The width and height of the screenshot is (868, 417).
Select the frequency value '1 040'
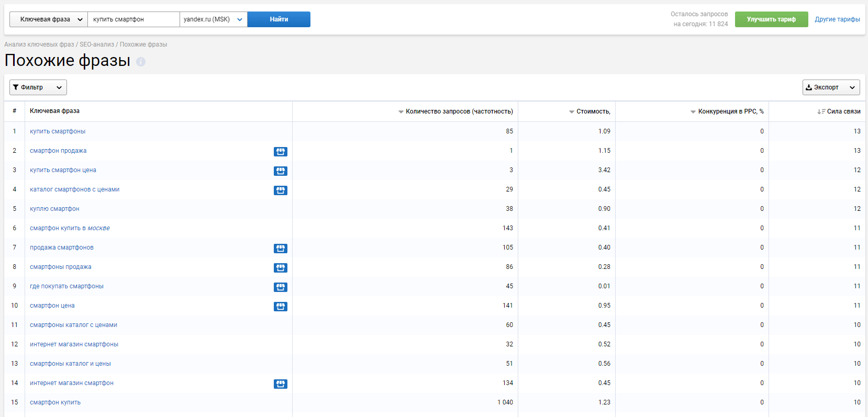coord(505,402)
